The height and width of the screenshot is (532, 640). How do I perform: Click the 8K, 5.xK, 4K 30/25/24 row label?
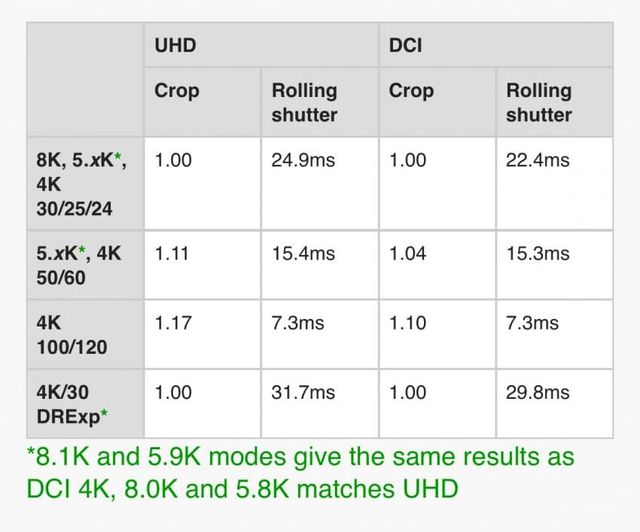click(80, 185)
